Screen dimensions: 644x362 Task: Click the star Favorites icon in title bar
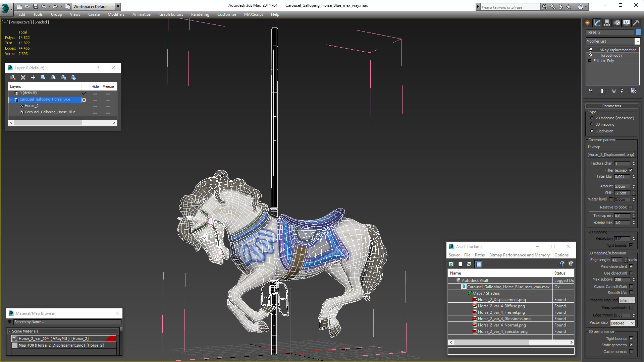tap(569, 7)
